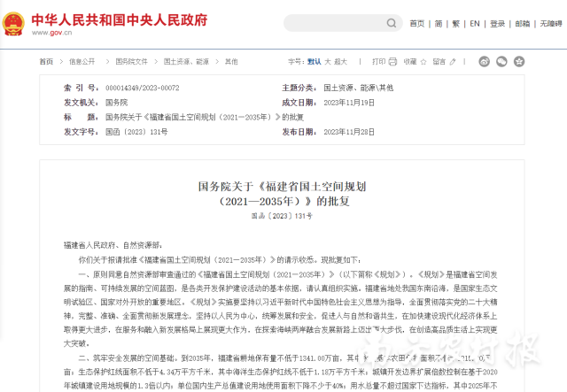Screen dimensions: 567x392
Task: Click issuing agency value 国务院
Action: point(116,103)
